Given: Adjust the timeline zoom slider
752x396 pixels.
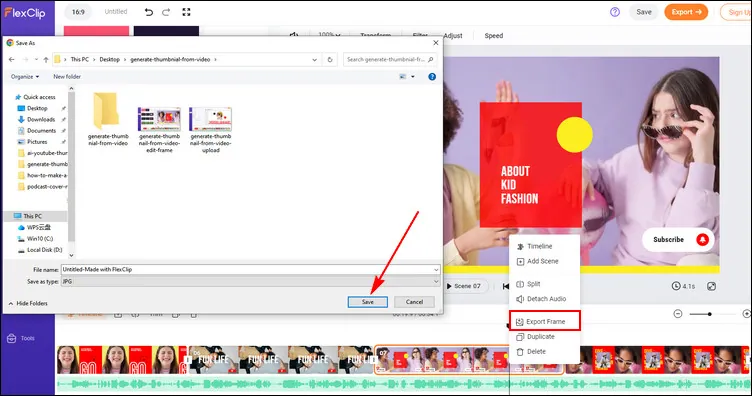Looking at the screenshot, I should point(709,314).
